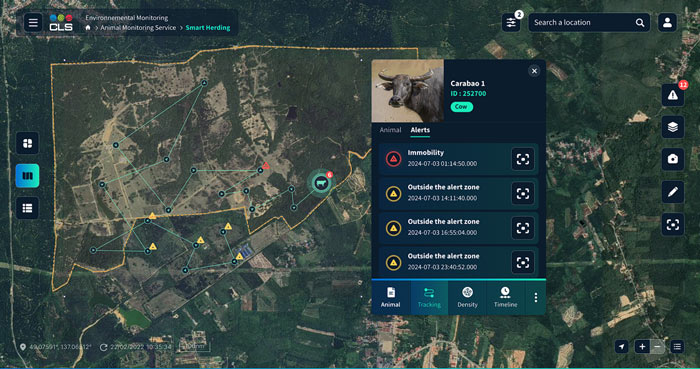Open the filters settings icon
Image resolution: width=700 pixels, height=369 pixels.
coord(511,22)
